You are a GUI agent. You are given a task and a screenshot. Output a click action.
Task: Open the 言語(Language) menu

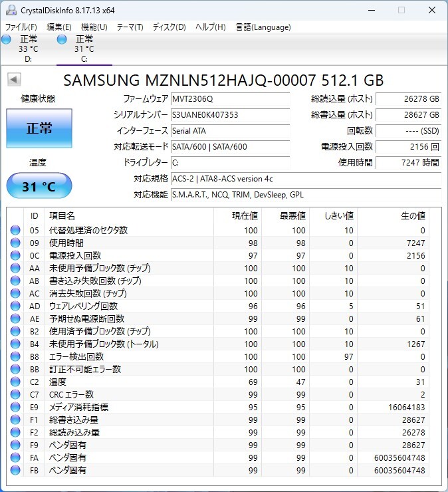click(x=263, y=27)
